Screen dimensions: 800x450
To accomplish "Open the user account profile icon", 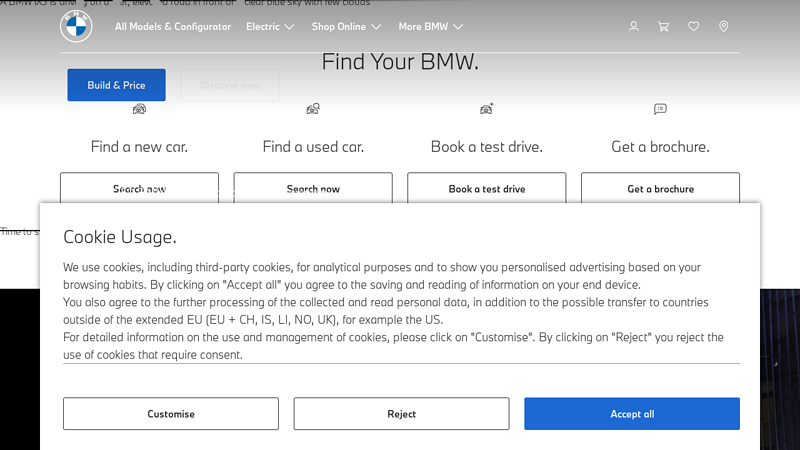I will (x=633, y=27).
